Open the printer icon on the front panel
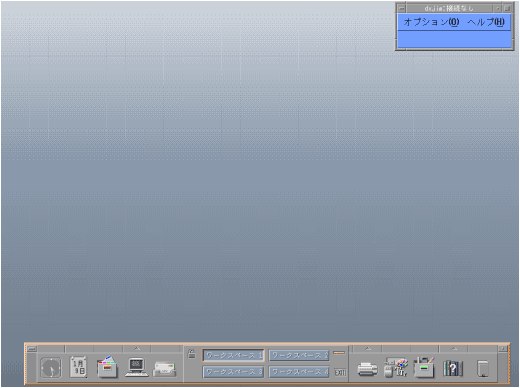Image resolution: width=520 pixels, height=388 pixels. coord(367,369)
